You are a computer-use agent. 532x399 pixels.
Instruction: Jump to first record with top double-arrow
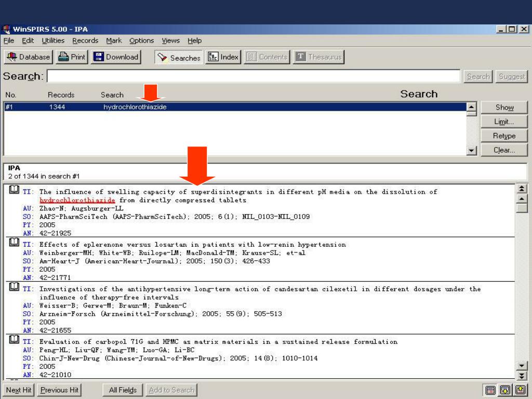point(522,189)
